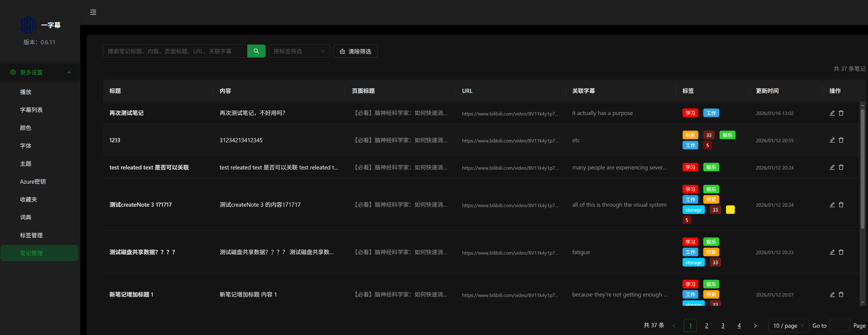The height and width of the screenshot is (335, 868).
Task: Go to page 2
Action: point(707,325)
